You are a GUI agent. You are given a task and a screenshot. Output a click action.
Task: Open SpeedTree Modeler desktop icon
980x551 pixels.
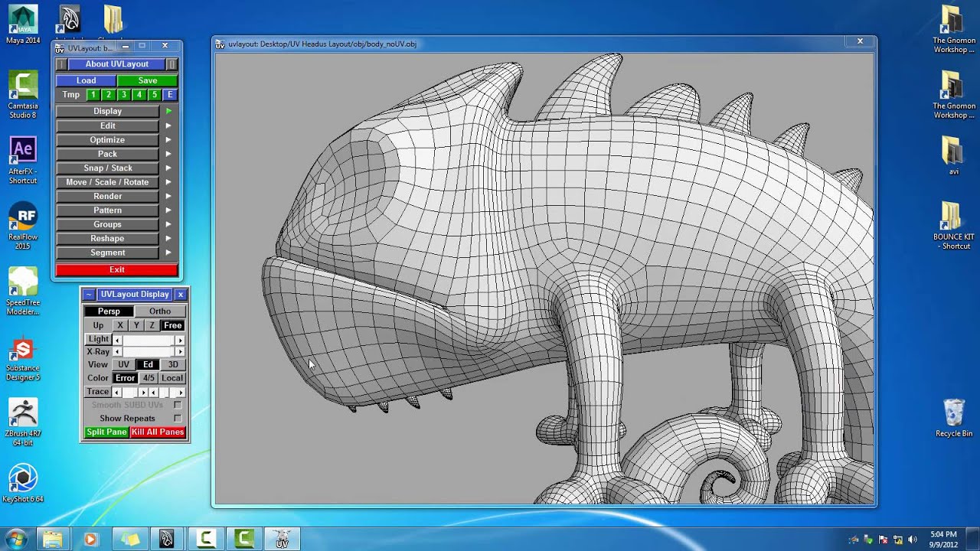point(22,291)
